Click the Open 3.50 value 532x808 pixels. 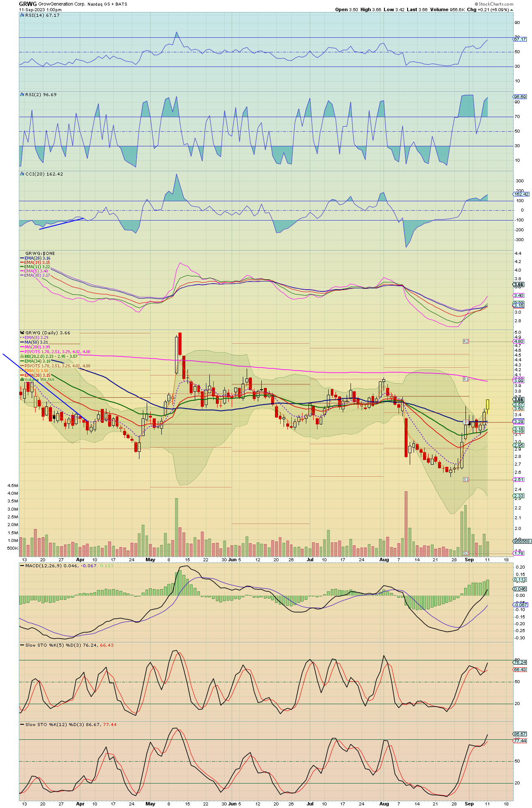point(347,9)
